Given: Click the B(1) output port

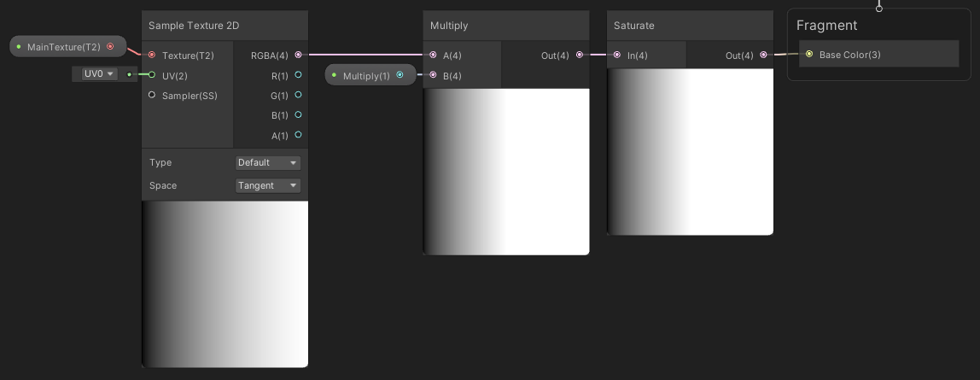Looking at the screenshot, I should point(298,115).
